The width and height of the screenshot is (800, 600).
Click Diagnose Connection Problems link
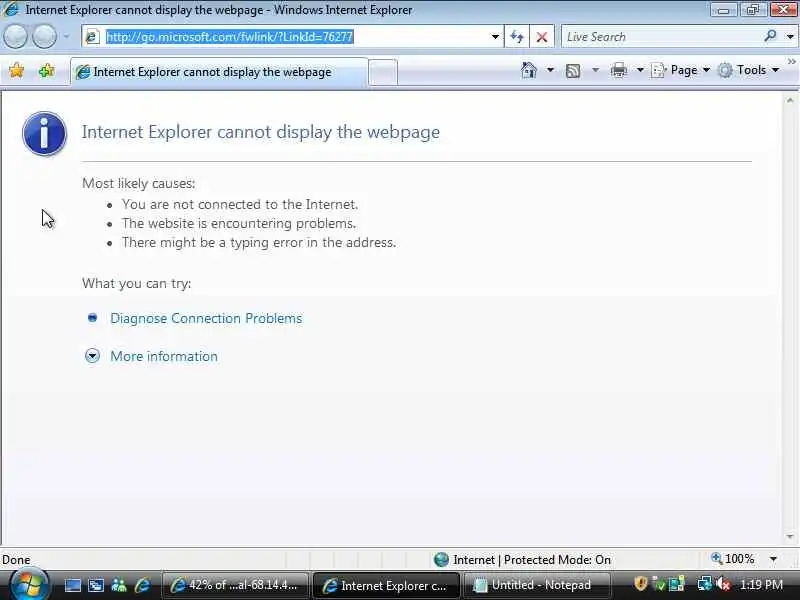tap(206, 318)
